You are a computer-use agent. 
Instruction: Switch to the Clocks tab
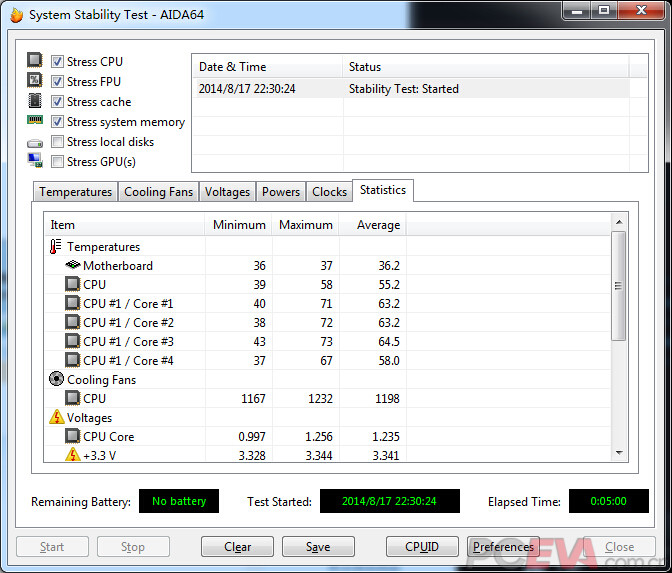pos(329,192)
